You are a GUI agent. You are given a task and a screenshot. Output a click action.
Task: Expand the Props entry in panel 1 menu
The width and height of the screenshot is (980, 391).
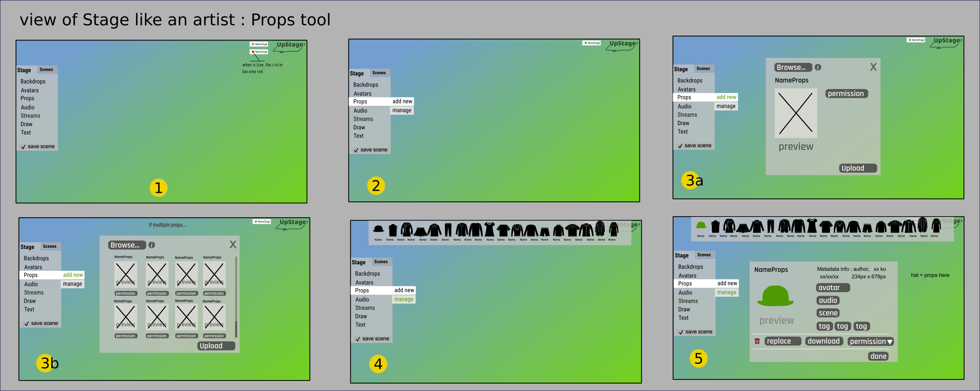[x=28, y=98]
